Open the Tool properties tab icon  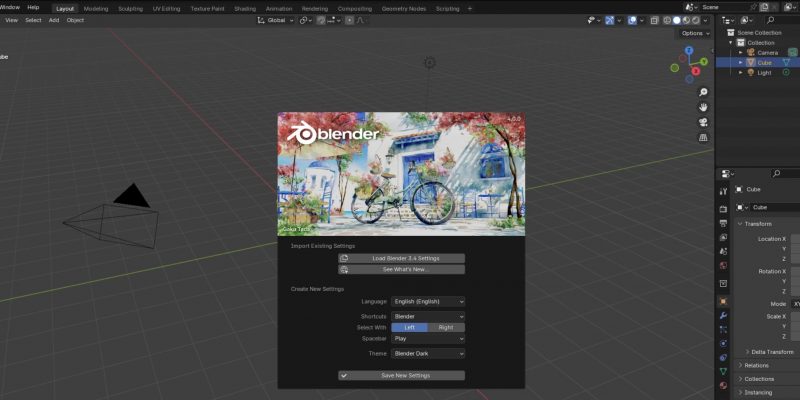tap(723, 191)
